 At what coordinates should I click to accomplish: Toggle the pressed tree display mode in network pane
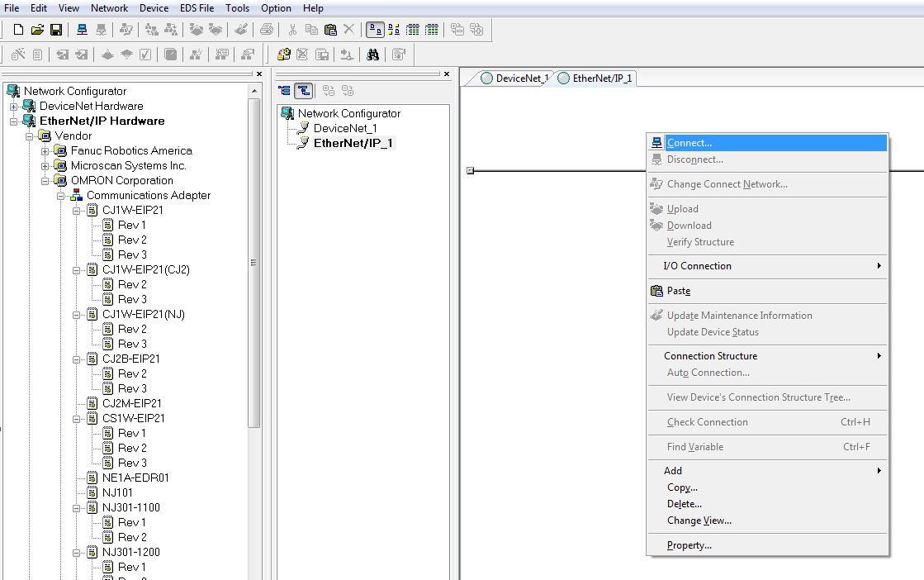click(304, 91)
